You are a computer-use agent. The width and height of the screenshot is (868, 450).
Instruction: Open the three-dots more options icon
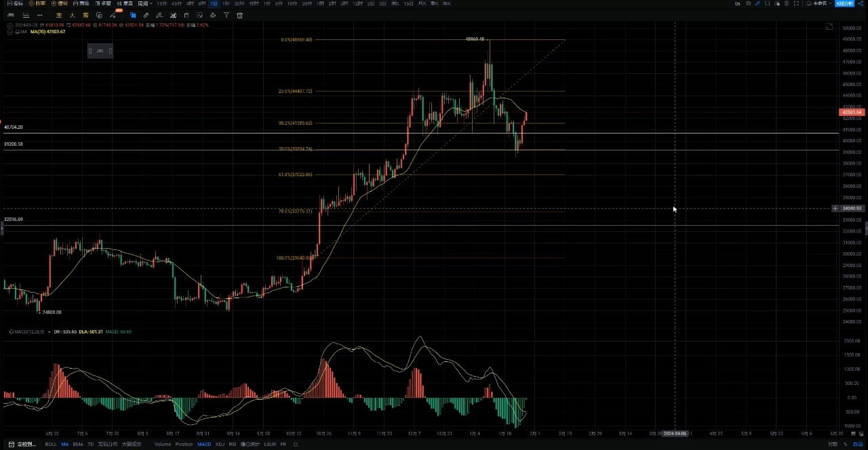click(39, 15)
